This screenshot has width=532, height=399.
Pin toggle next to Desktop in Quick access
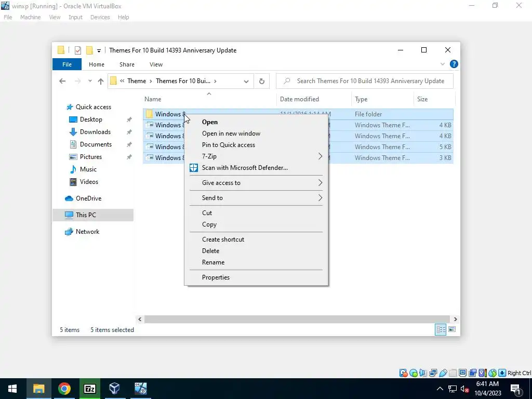[129, 119]
